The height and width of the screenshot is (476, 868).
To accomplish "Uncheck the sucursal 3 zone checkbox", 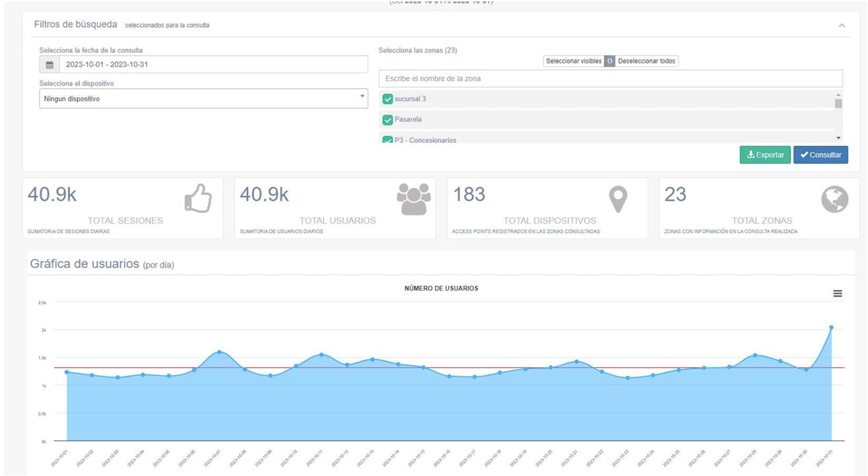I will coord(387,99).
